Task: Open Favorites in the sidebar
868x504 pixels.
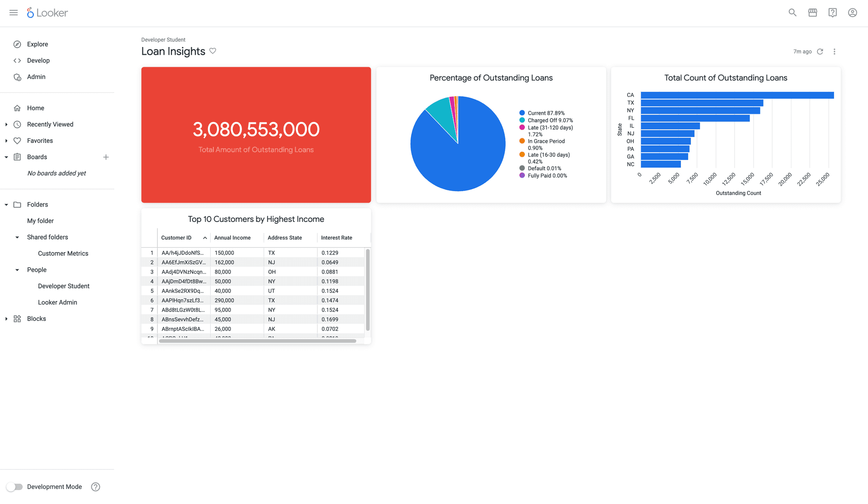Action: (x=40, y=141)
